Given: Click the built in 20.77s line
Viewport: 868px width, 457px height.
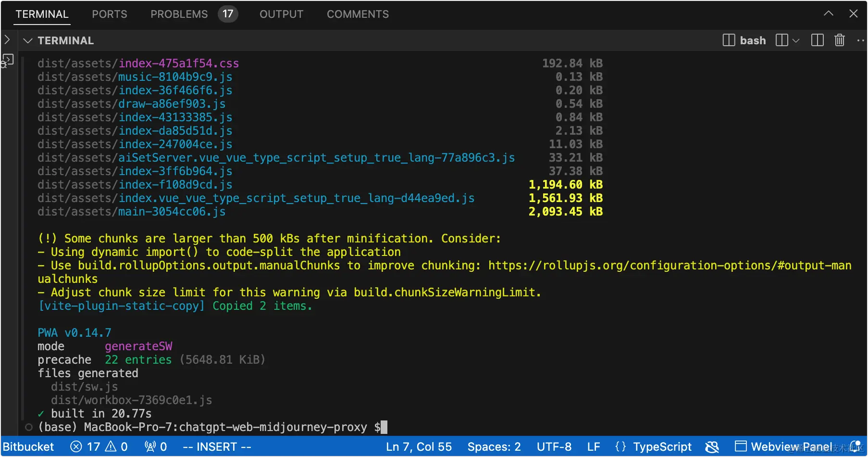Looking at the screenshot, I should coord(94,414).
